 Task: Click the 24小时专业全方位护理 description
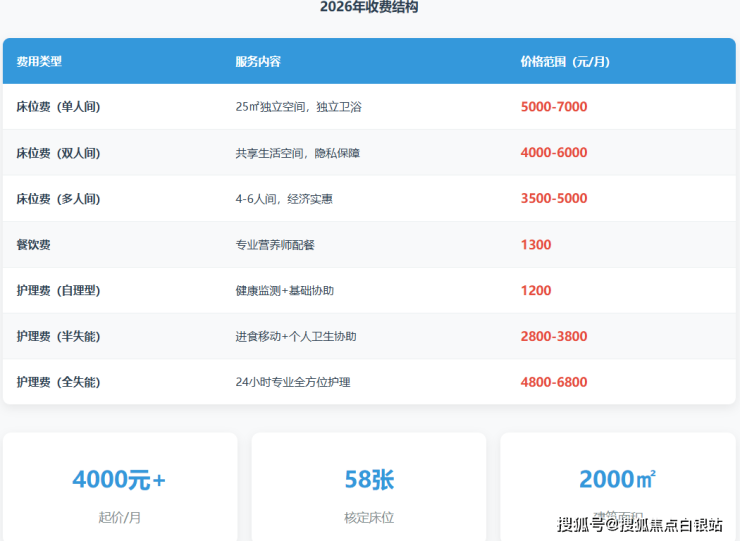[293, 382]
